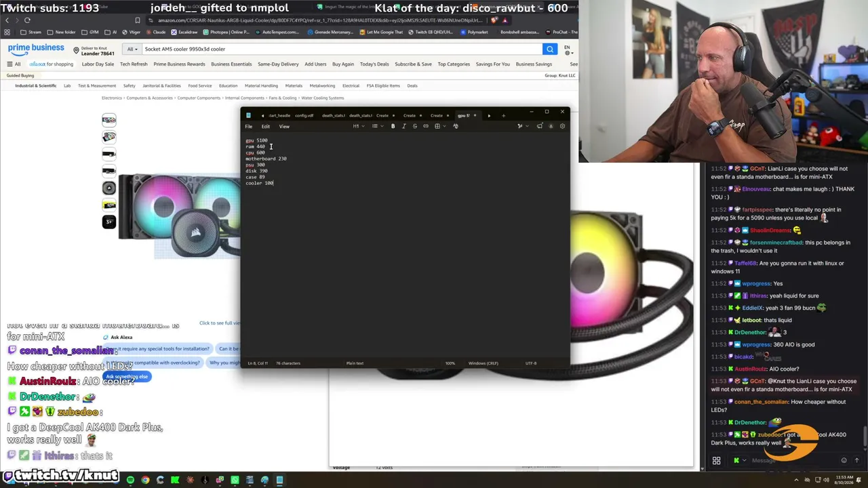
Task: Open the Buy Again link
Action: tap(343, 64)
